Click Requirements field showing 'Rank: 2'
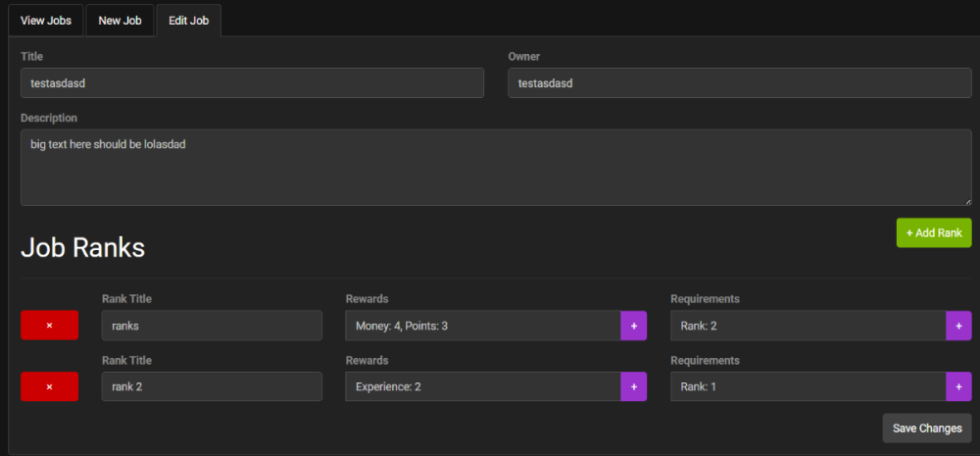Image resolution: width=980 pixels, height=456 pixels. click(x=808, y=326)
